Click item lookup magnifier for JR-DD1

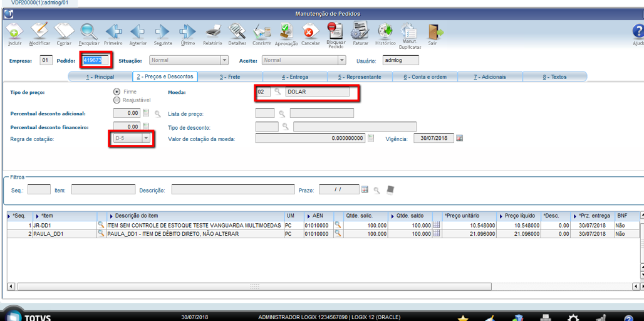click(x=101, y=225)
